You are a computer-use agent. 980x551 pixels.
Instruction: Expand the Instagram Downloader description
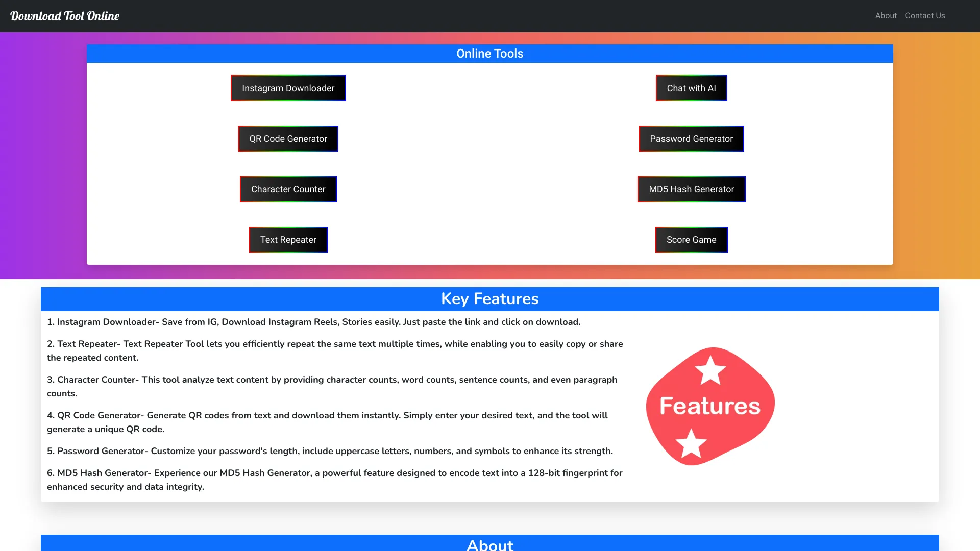(x=311, y=321)
